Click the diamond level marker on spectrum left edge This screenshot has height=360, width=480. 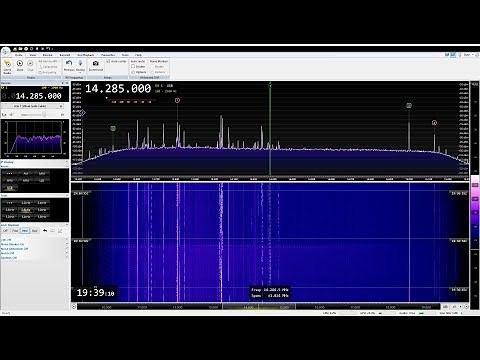point(82,113)
